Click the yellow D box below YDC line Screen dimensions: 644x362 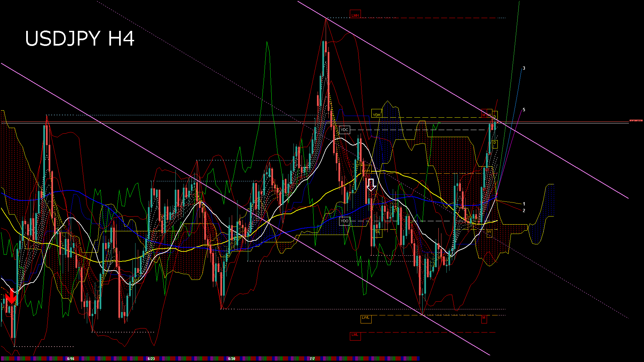point(495,144)
